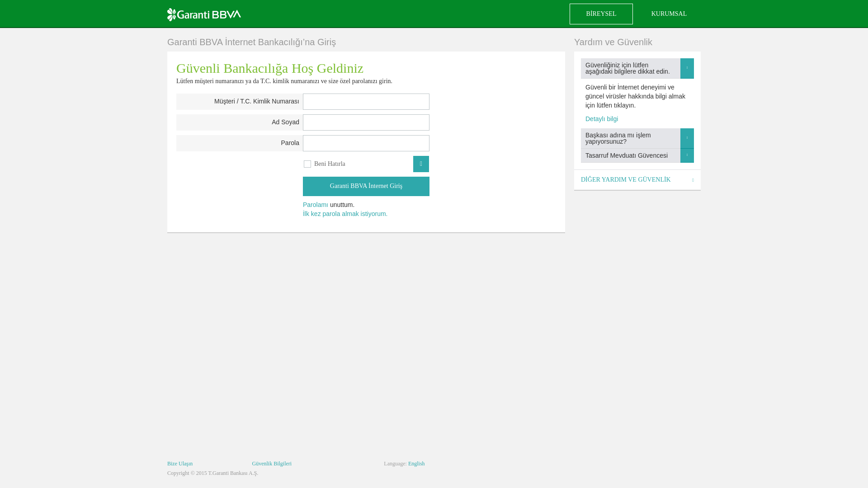Screen dimensions: 868x488
Task: Open the Detaylı bilgi link
Action: [601, 119]
